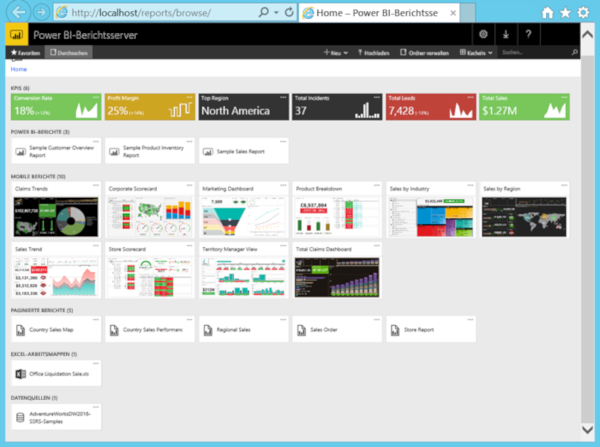The width and height of the screenshot is (600, 447).
Task: Open the Total Leads 7,428 KPI tile
Action: (x=431, y=107)
